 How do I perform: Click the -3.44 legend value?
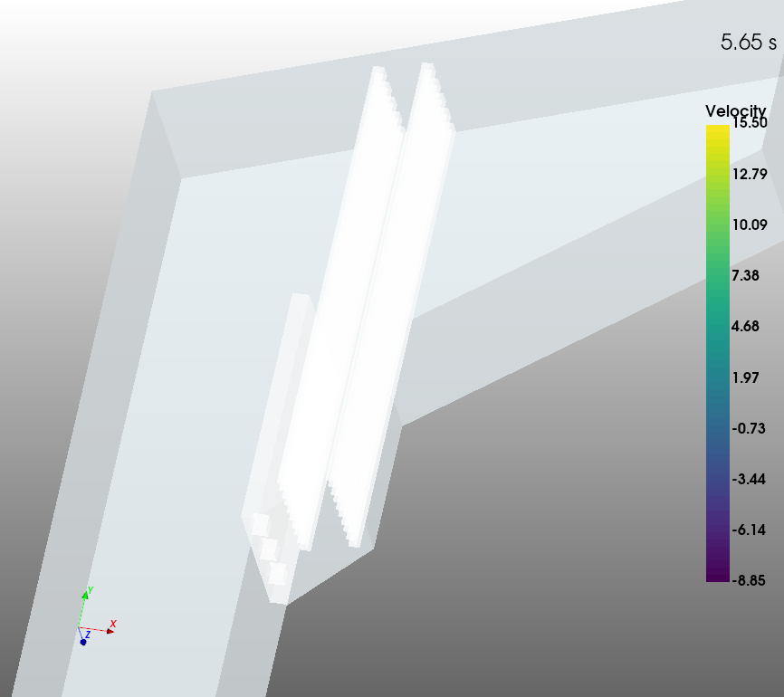point(749,480)
